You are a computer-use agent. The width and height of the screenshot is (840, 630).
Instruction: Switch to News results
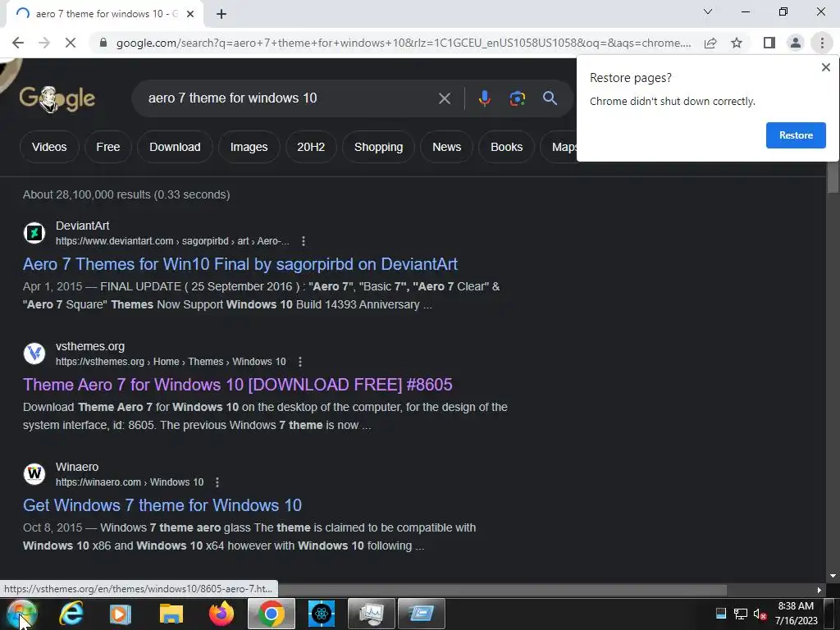[x=447, y=147]
